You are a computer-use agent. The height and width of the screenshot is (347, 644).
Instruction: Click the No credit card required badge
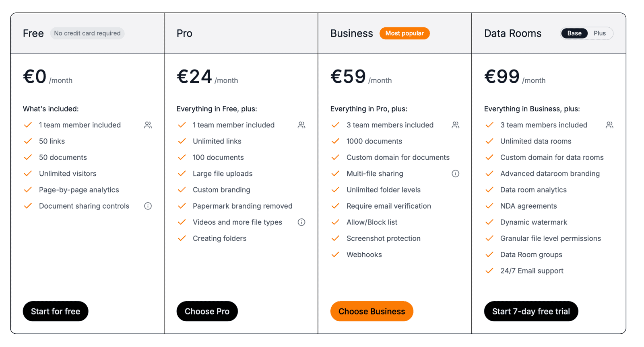(x=87, y=33)
